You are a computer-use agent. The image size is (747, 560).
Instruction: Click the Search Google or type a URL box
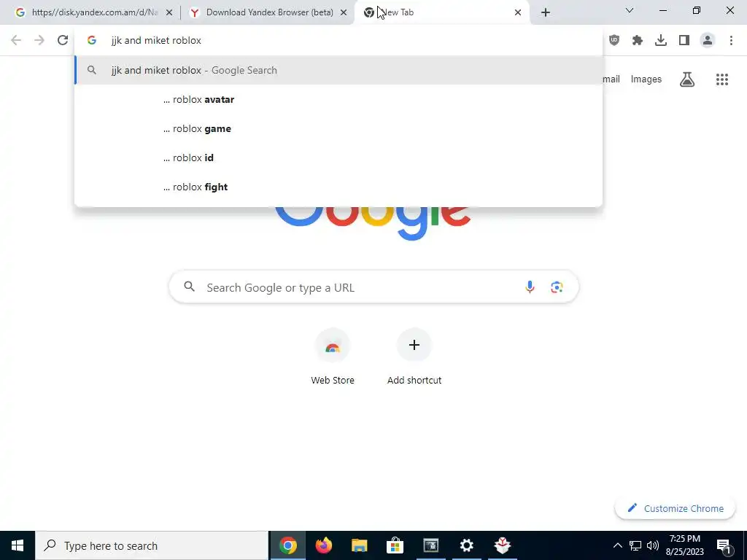[x=373, y=287]
